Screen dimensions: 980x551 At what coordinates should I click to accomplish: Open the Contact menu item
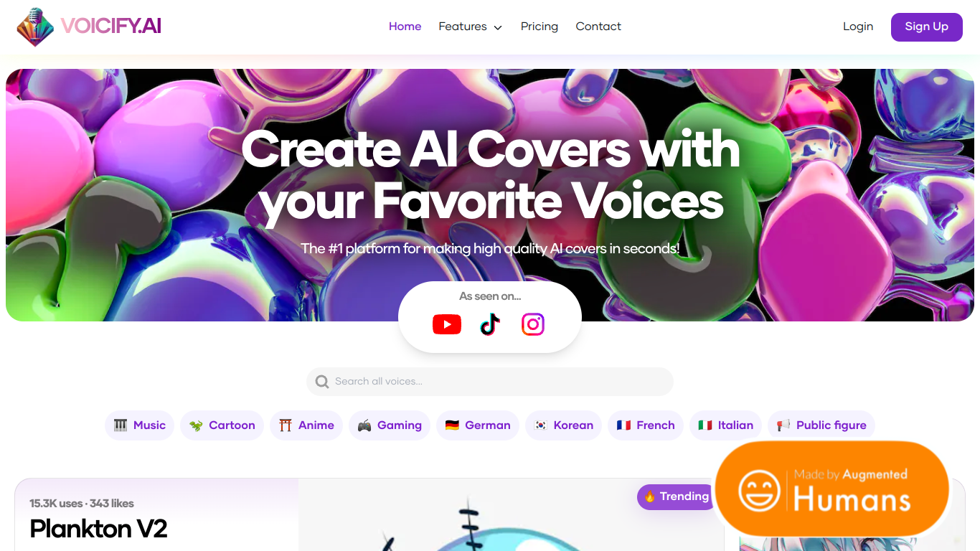click(598, 27)
